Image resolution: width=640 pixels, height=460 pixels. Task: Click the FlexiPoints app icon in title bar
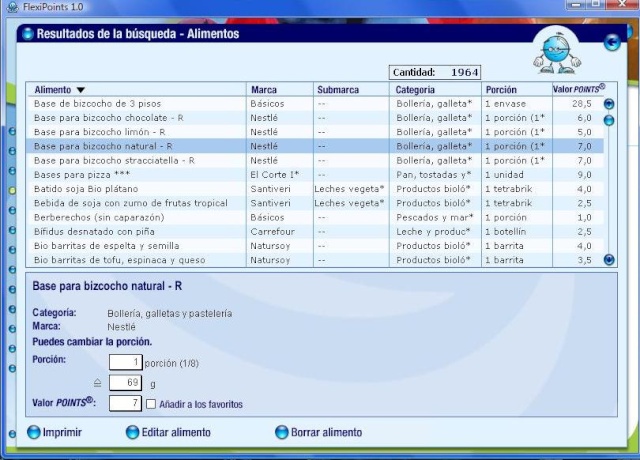point(13,7)
